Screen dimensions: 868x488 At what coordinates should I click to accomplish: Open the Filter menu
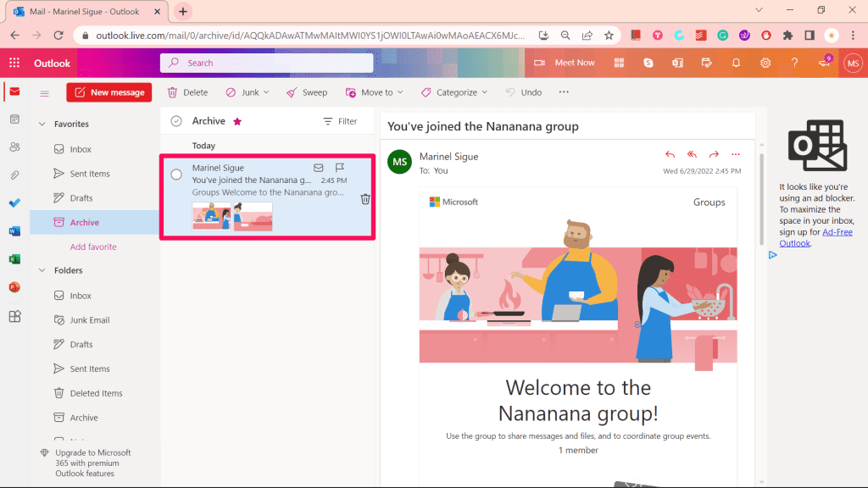(340, 121)
